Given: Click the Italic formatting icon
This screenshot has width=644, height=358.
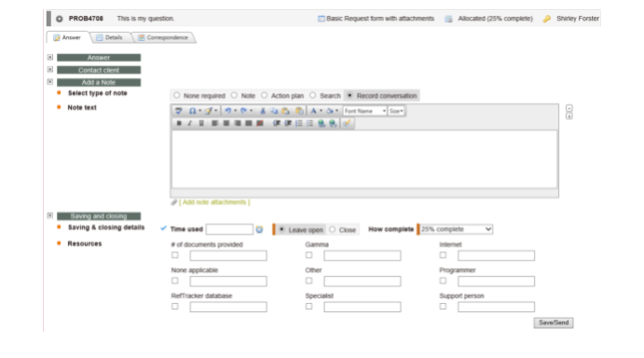Looking at the screenshot, I should (x=190, y=123).
